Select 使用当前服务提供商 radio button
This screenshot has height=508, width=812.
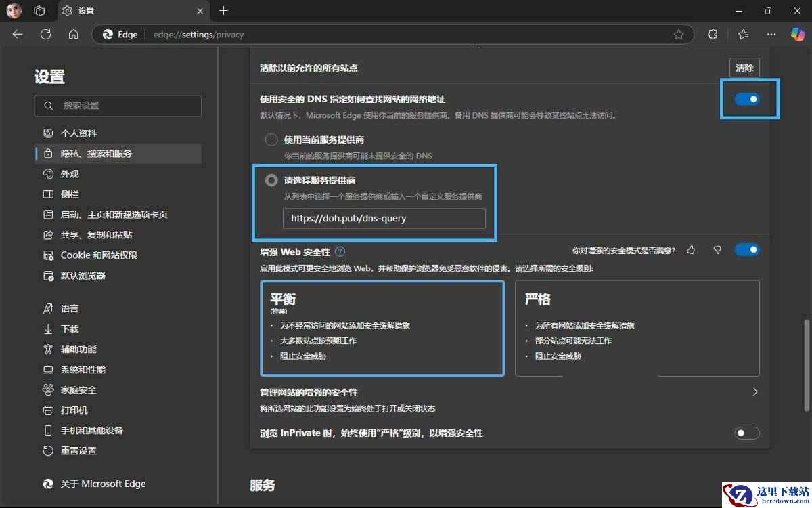coord(271,140)
